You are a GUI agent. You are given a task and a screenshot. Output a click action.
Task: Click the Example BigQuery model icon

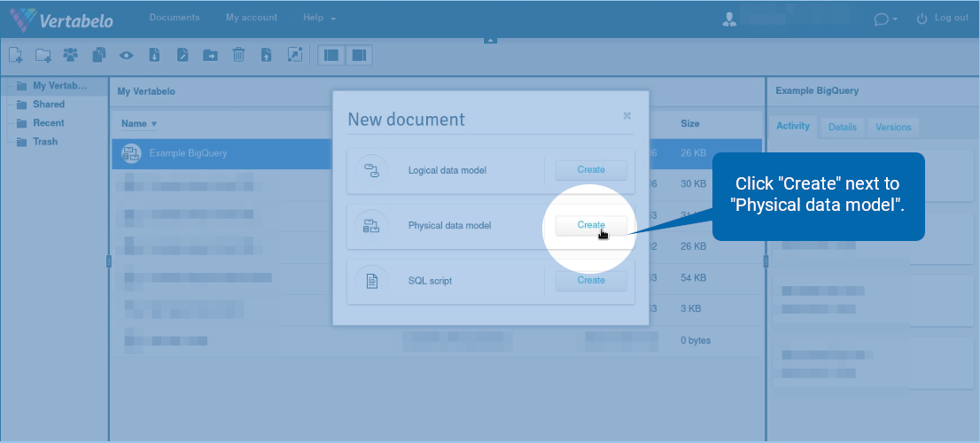[x=131, y=153]
